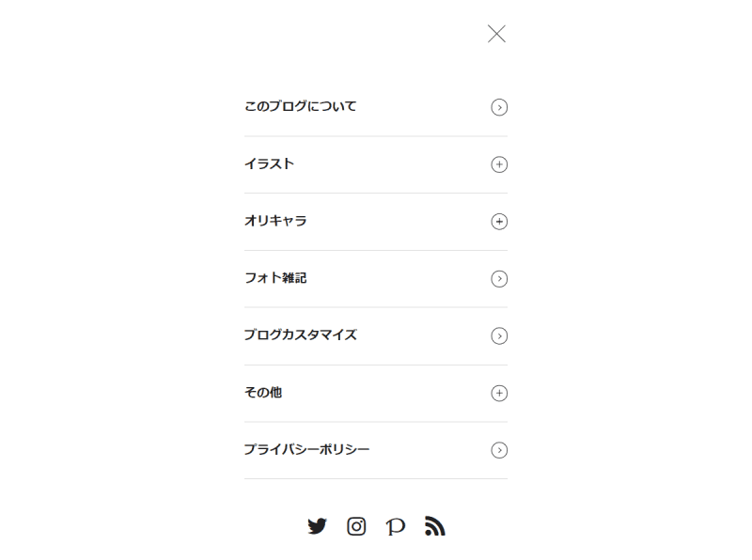
Task: Go to the ブログカスタマイズ page link
Action: [x=300, y=334]
